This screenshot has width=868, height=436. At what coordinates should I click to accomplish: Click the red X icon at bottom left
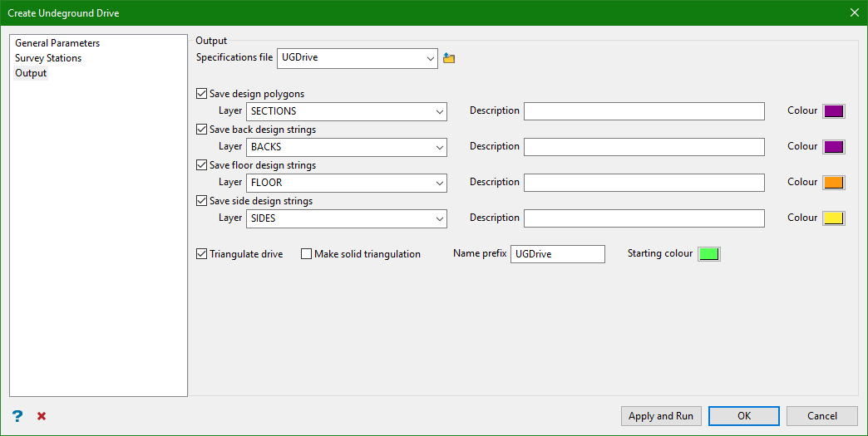coord(42,416)
